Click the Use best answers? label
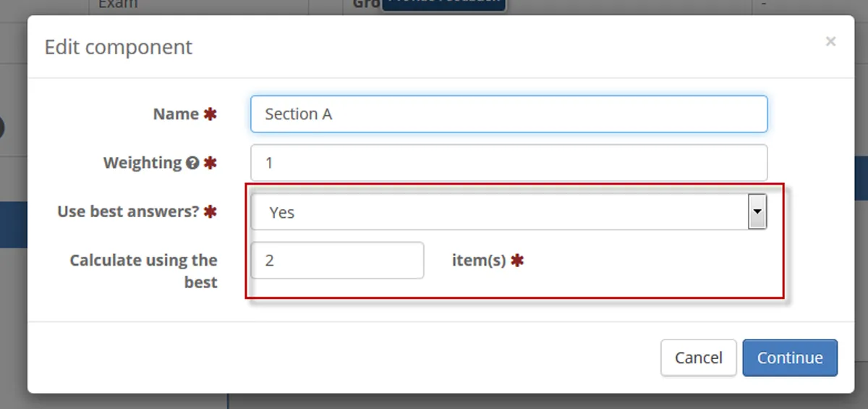Screen dimensions: 868x409 128,212
